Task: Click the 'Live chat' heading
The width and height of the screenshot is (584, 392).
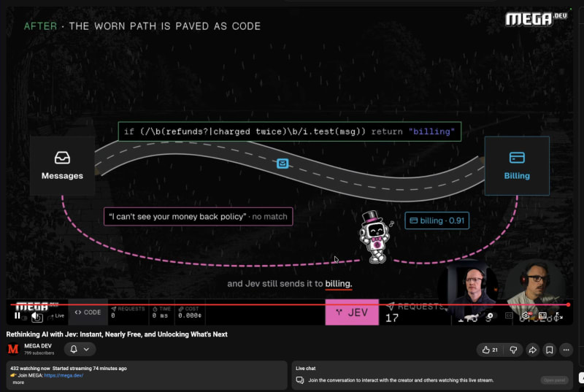Action: point(305,368)
